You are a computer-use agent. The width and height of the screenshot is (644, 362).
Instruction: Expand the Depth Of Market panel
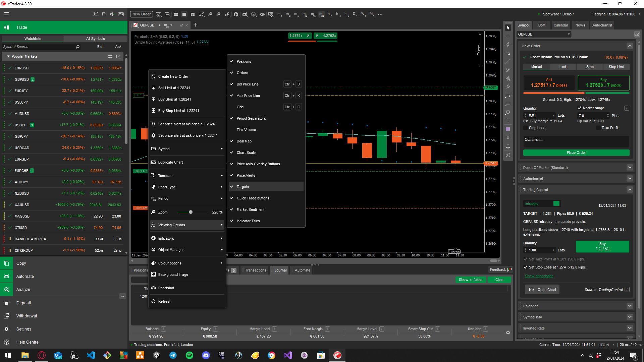pos(629,168)
